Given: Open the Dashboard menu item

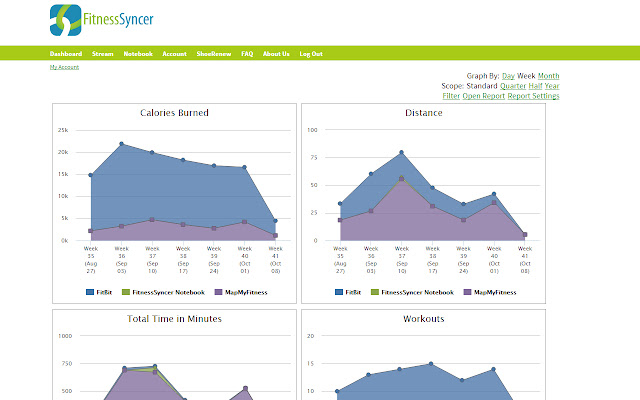Looking at the screenshot, I should tap(66, 54).
